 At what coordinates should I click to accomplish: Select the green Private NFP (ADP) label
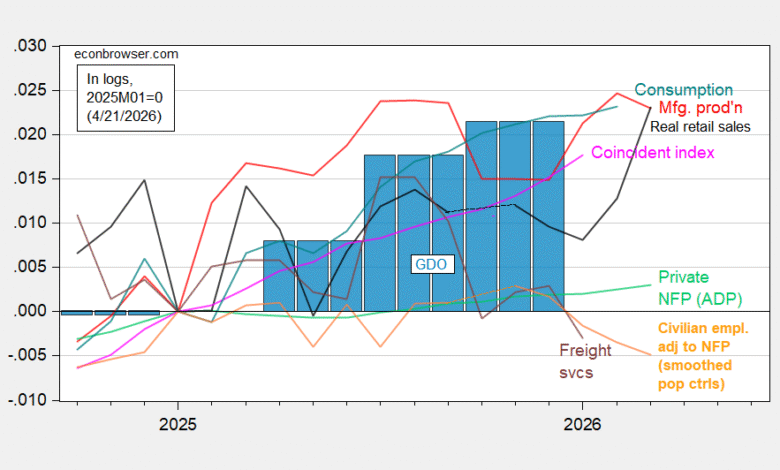(691, 285)
